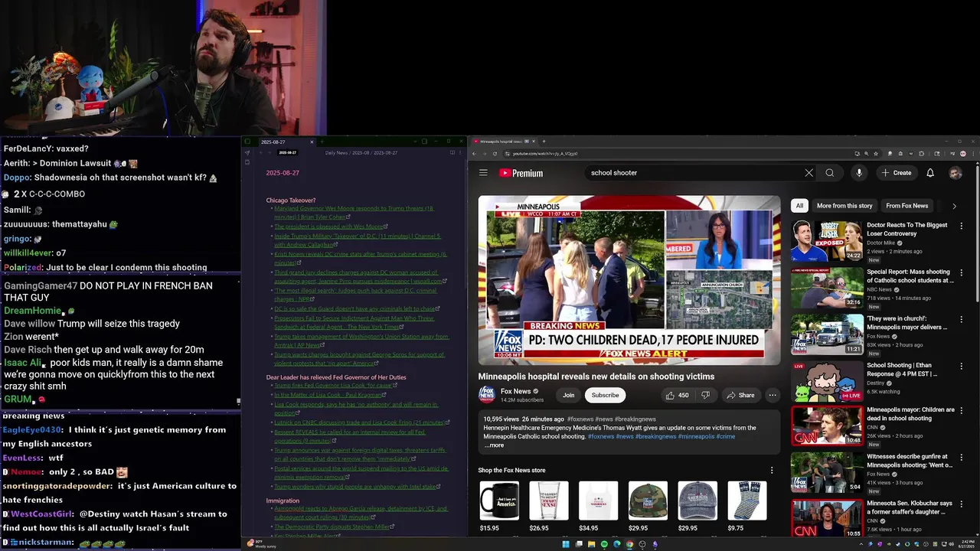Play the Fox News breaking news video

coord(629,280)
